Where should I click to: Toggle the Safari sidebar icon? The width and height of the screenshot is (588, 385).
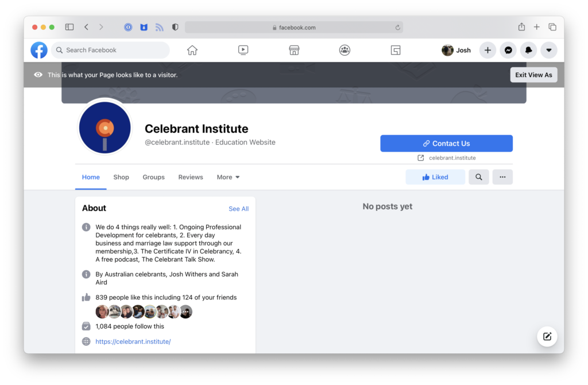[69, 27]
